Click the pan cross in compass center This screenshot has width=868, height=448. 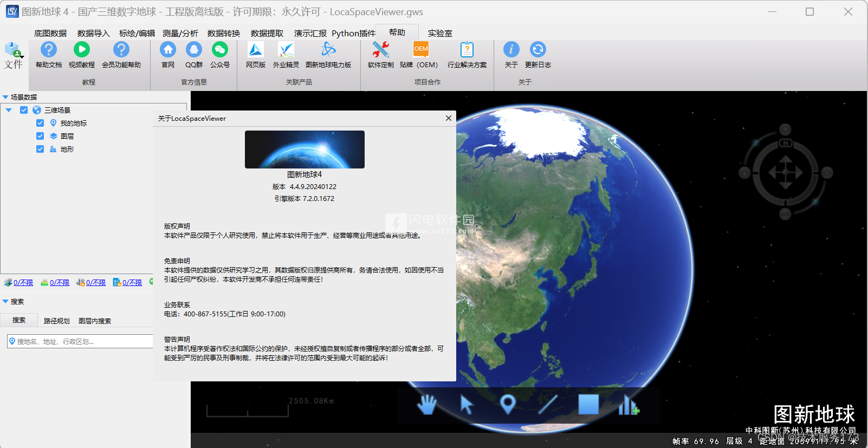[x=786, y=173]
